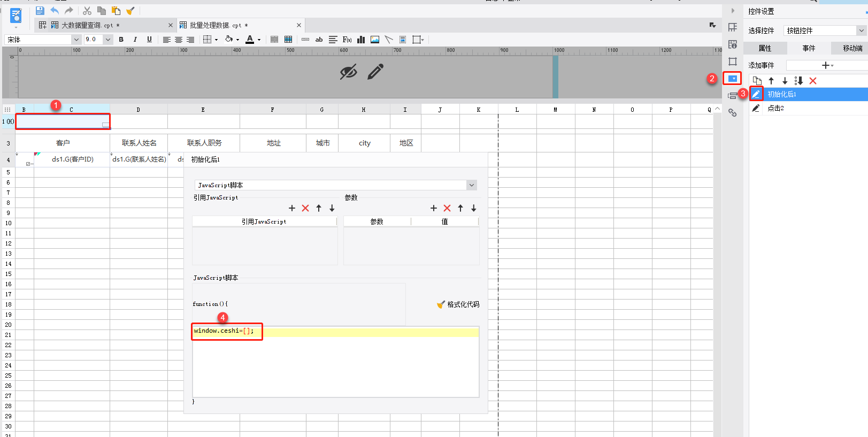The width and height of the screenshot is (868, 437).
Task: Insert a formula with the F(x) icon
Action: point(347,40)
